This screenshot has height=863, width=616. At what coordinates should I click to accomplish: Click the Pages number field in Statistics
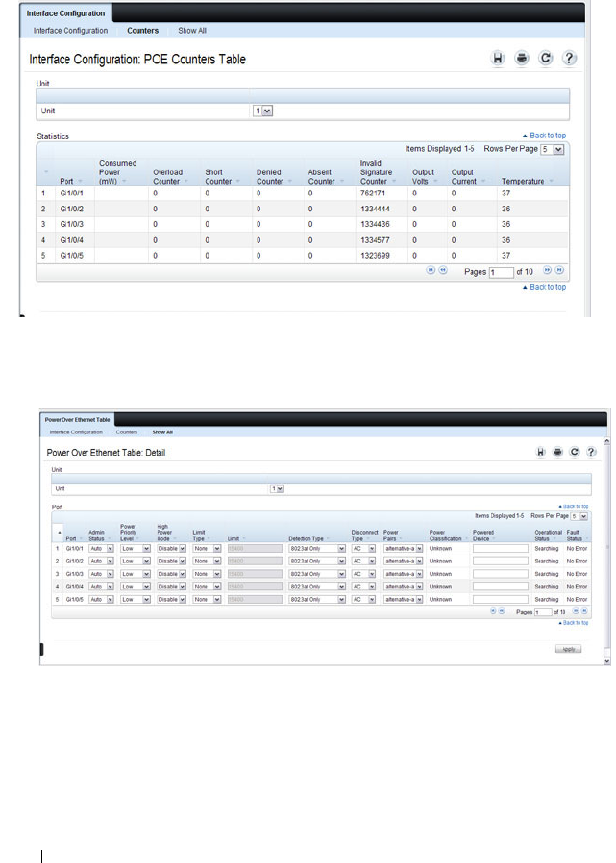pyautogui.click(x=502, y=272)
